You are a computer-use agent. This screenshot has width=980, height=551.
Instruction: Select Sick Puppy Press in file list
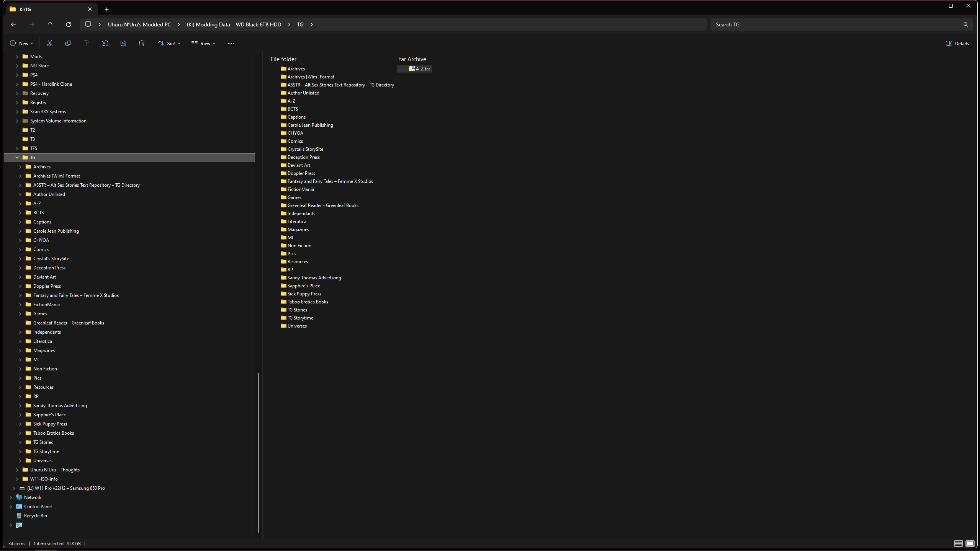click(304, 294)
